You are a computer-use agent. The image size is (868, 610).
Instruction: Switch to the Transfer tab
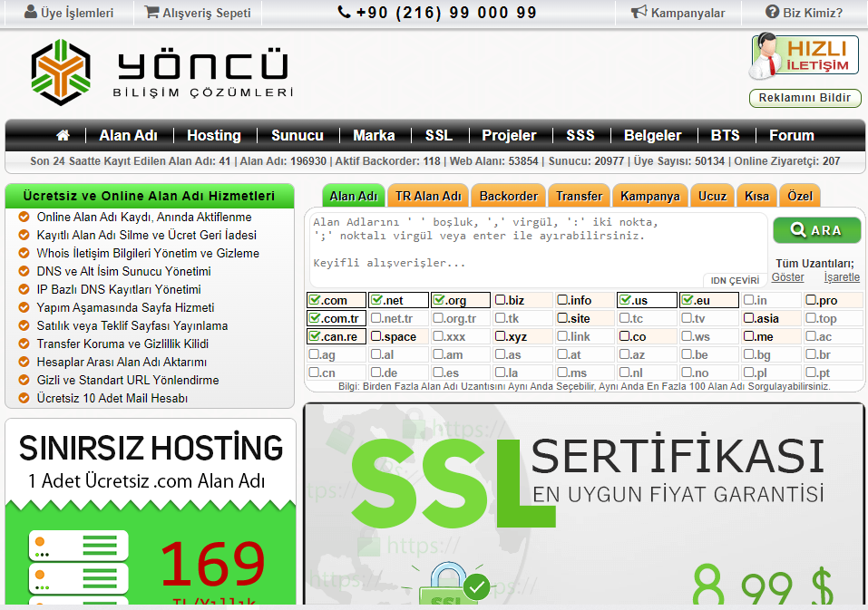[x=579, y=196]
